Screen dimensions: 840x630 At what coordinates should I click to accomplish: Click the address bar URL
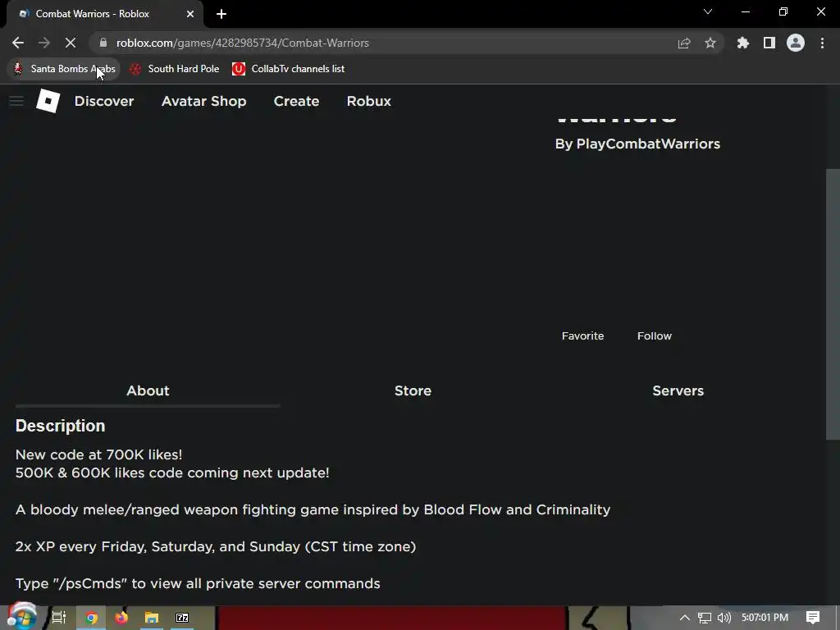click(x=243, y=43)
